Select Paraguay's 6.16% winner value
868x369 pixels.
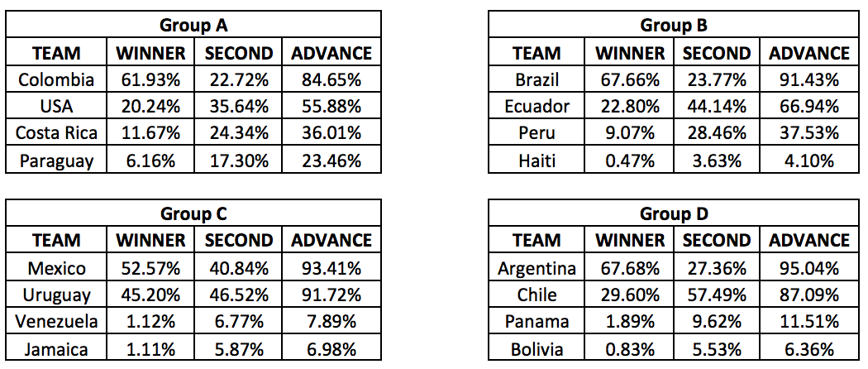(x=150, y=160)
